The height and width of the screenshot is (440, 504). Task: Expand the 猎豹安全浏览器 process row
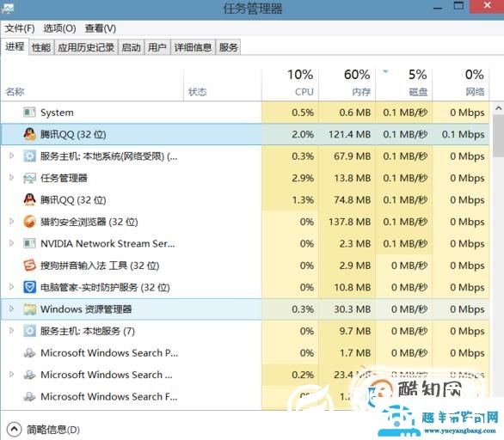(11, 221)
